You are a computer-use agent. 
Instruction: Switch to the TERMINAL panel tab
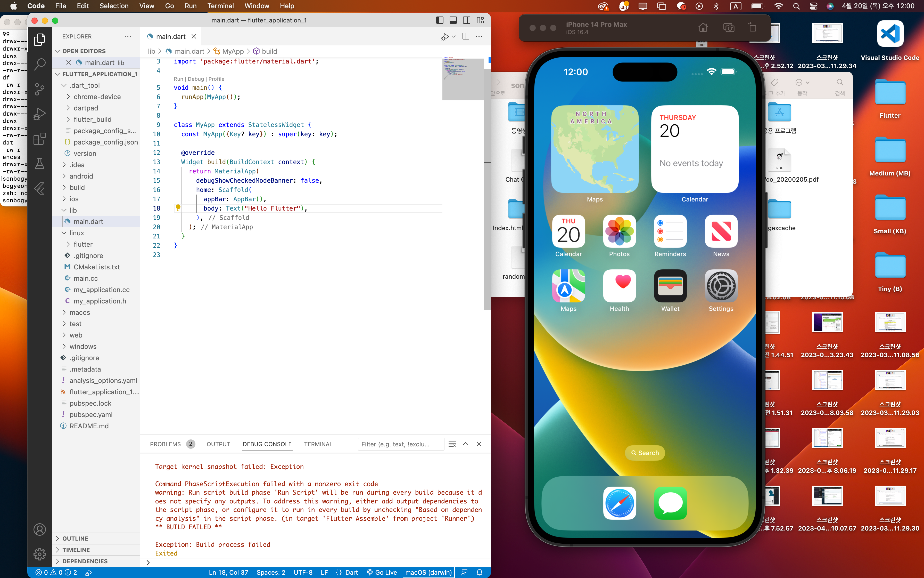coord(318,444)
